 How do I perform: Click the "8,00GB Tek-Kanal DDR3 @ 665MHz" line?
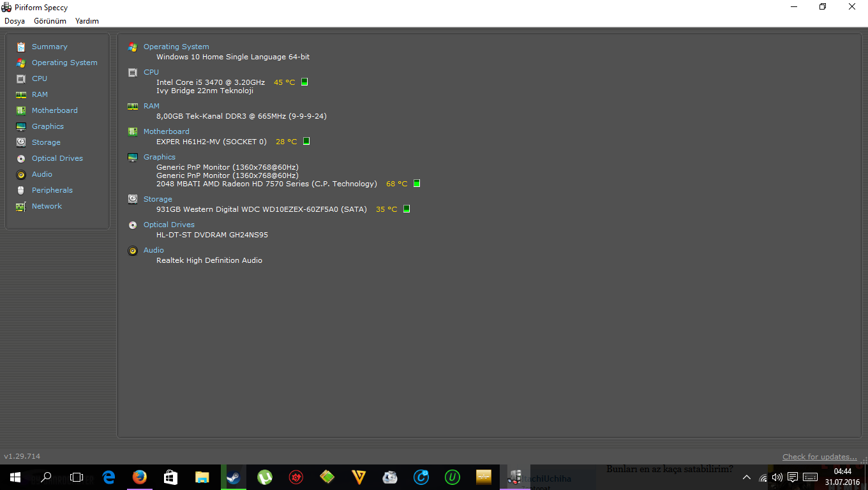241,116
